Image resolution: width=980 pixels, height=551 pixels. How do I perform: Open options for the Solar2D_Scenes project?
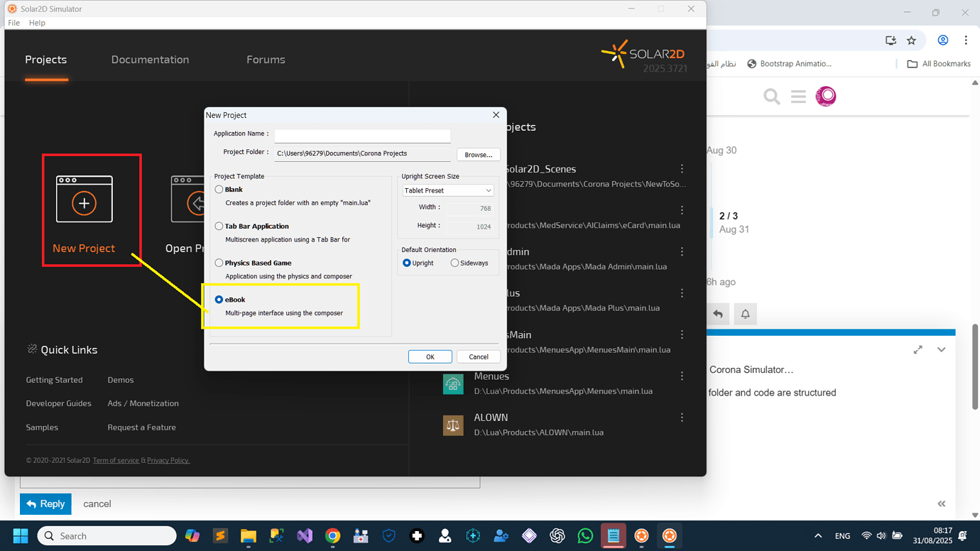click(682, 169)
